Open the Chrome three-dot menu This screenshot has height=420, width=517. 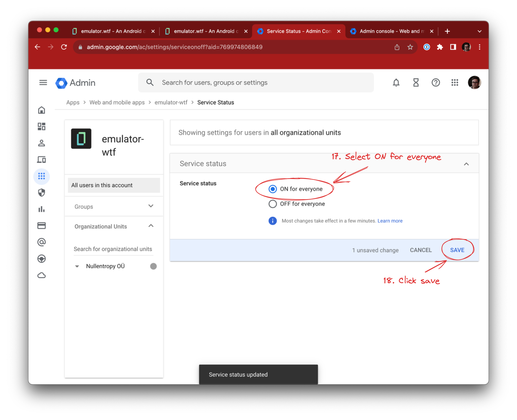(x=479, y=47)
